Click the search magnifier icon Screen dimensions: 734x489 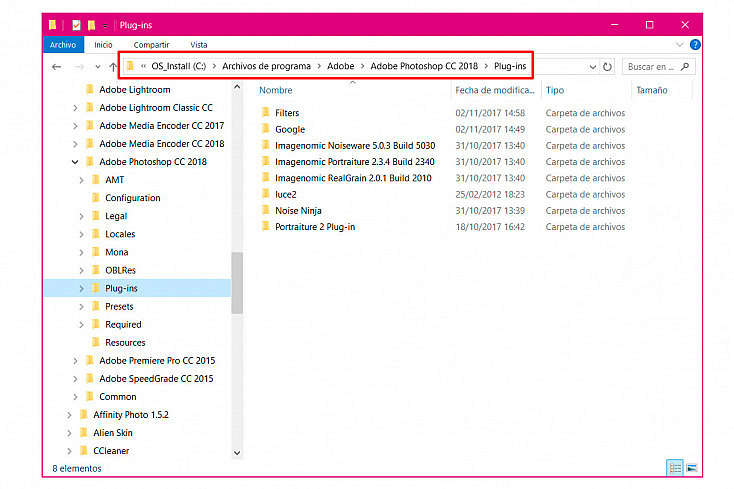pyautogui.click(x=685, y=66)
